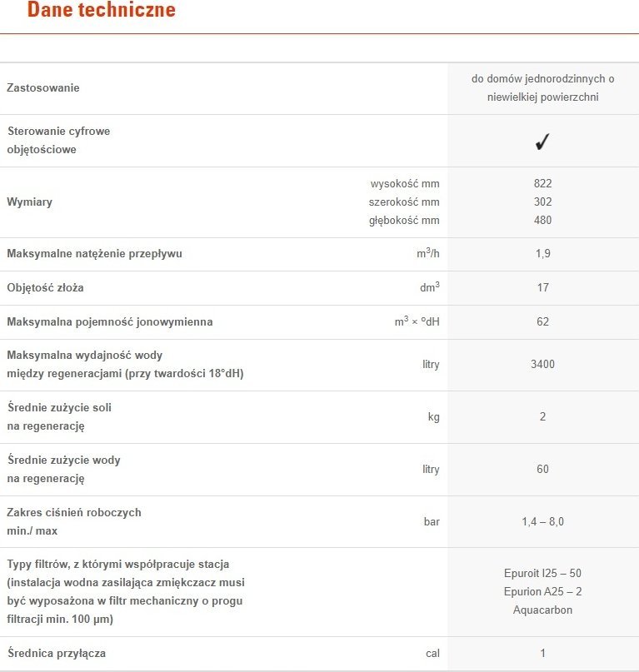
Task: Click the 'Aquacarbon' filter text
Action: coord(542,610)
